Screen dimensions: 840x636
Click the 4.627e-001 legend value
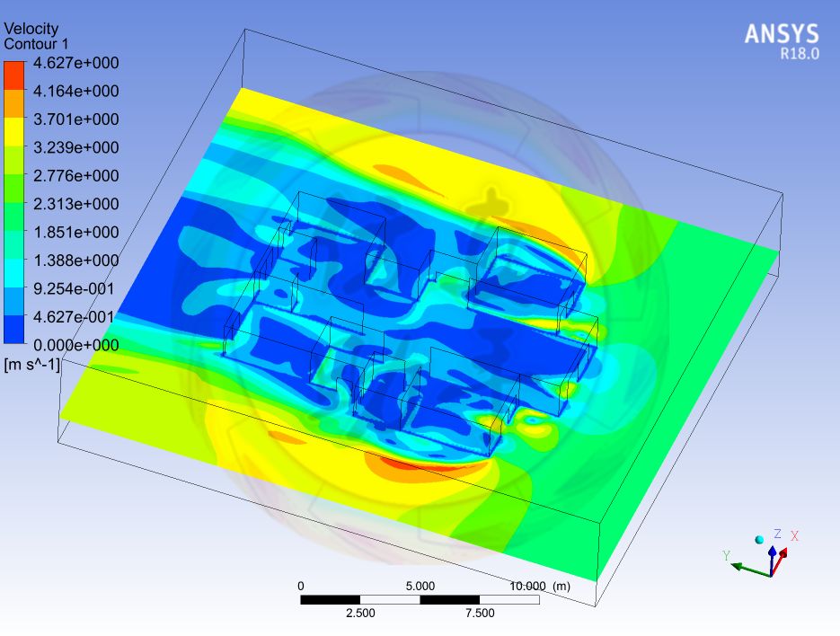pyautogui.click(x=74, y=317)
